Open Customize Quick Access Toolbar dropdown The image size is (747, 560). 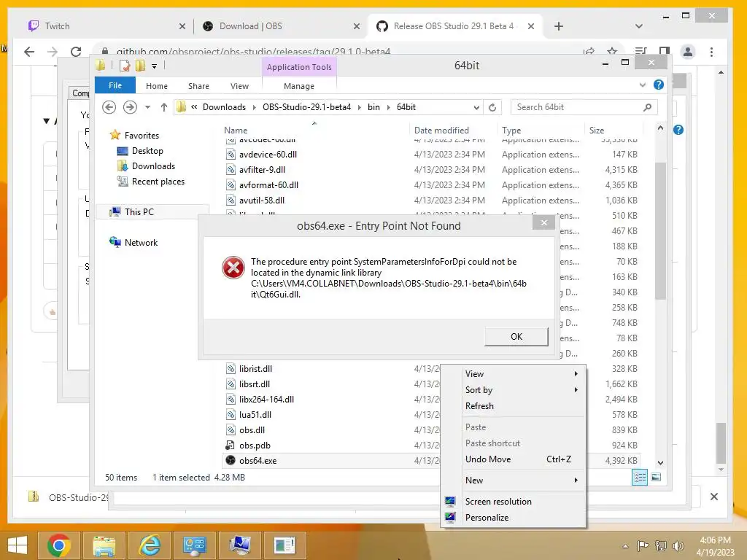coord(155,66)
